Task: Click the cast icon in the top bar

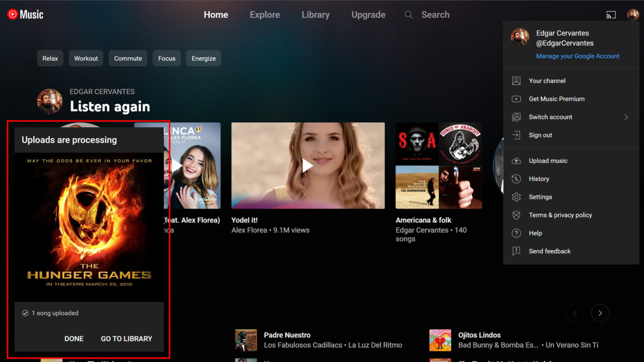Action: (611, 15)
